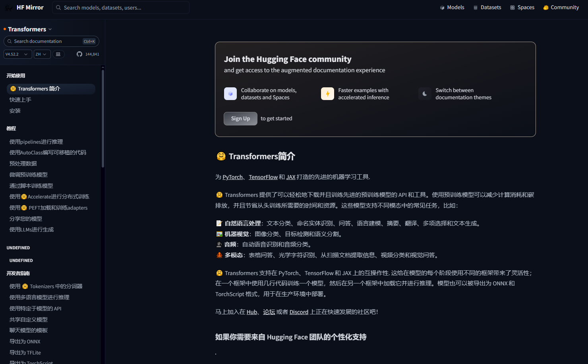588x364 pixels.
Task: Click the 自然语言处理 bold label
Action: click(243, 223)
